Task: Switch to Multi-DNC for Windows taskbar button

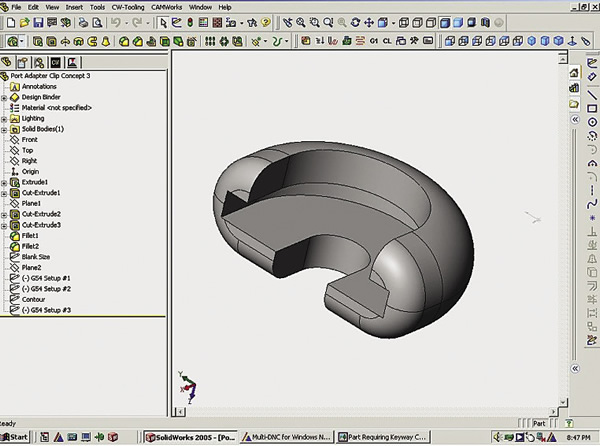Action: coord(287,437)
